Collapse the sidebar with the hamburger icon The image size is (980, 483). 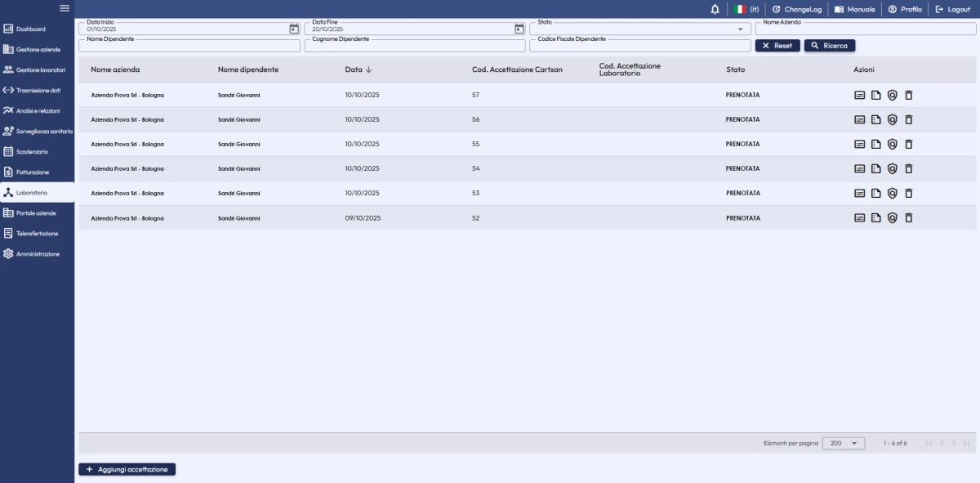(65, 8)
